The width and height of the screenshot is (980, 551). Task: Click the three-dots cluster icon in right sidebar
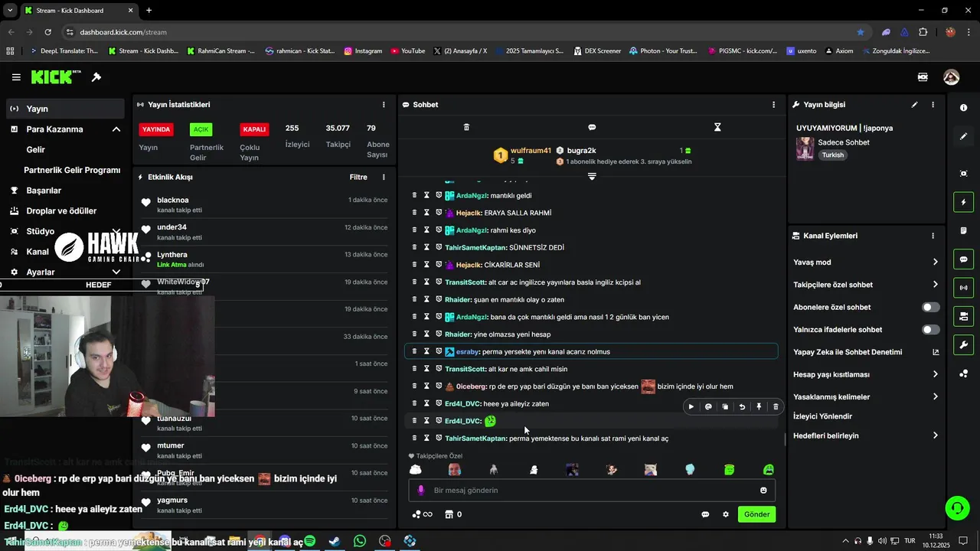tap(963, 373)
